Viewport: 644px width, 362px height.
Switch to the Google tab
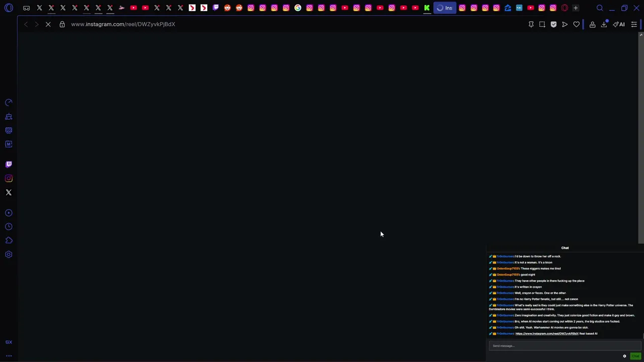click(x=298, y=8)
